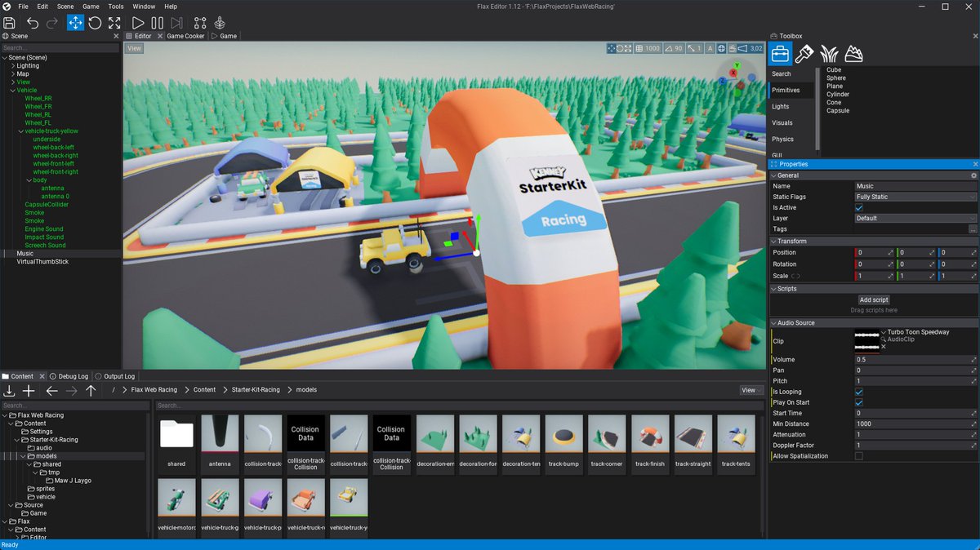The height and width of the screenshot is (550, 980).
Task: Toggle the Is Active checkbox
Action: point(858,207)
